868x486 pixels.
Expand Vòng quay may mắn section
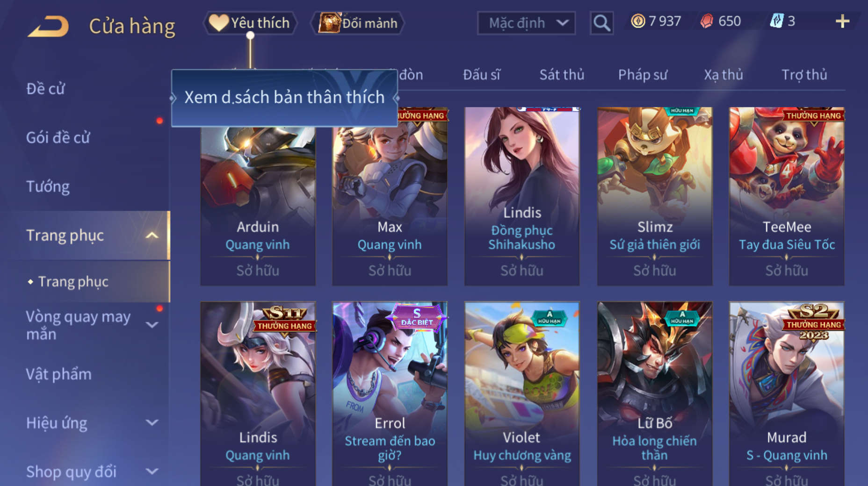(x=152, y=325)
